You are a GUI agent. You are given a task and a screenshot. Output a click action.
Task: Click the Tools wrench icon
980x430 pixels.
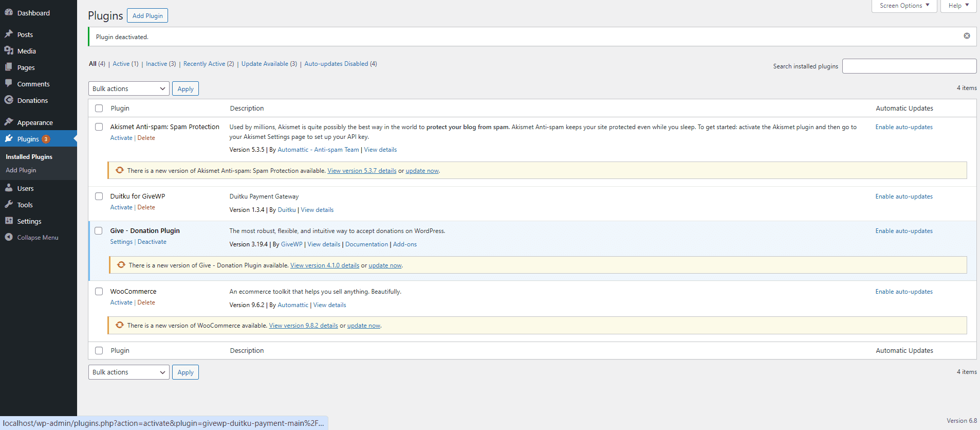click(x=9, y=204)
